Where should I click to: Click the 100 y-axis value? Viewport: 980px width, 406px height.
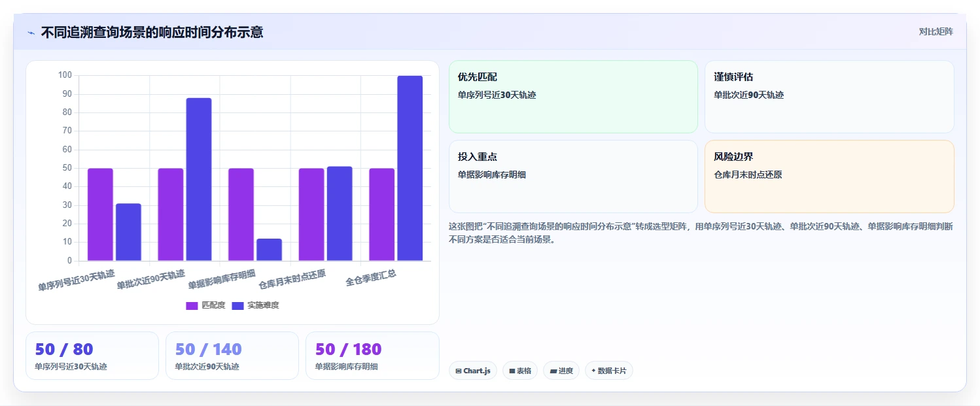pos(65,75)
